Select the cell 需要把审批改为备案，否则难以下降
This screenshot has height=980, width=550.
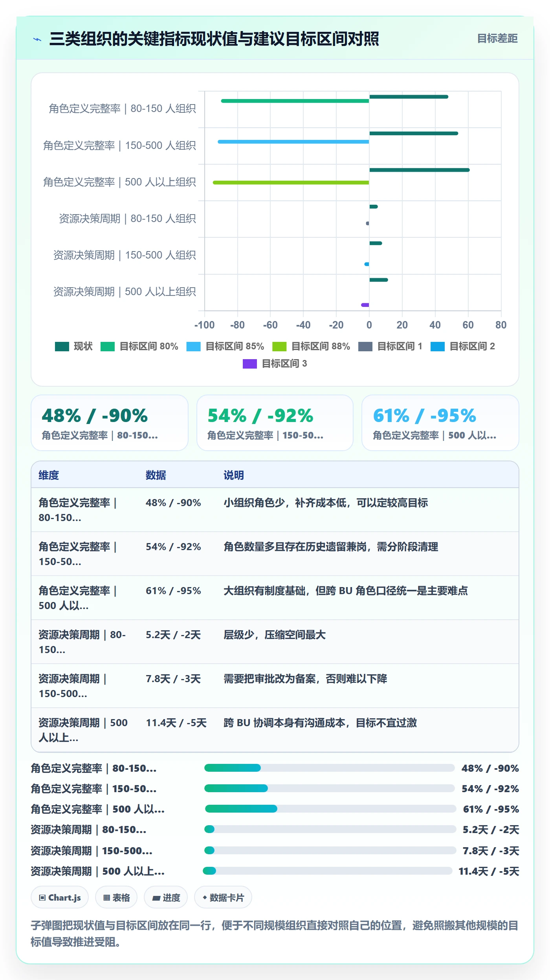305,679
